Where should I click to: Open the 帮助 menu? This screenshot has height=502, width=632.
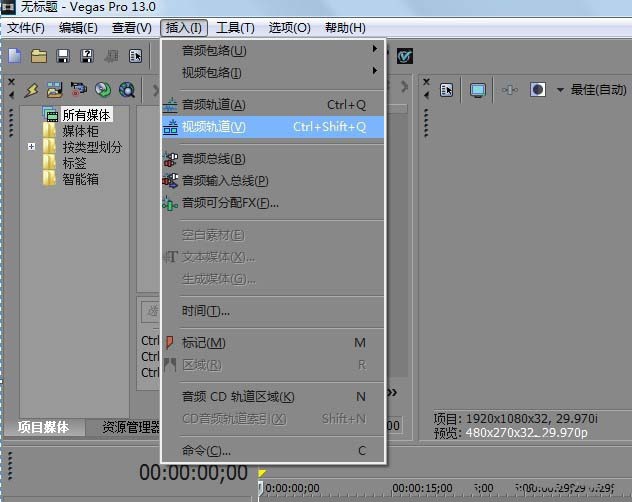(345, 28)
